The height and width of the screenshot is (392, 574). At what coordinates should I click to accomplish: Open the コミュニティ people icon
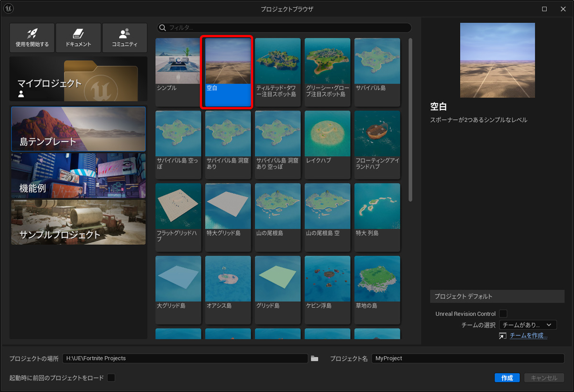pyautogui.click(x=124, y=33)
